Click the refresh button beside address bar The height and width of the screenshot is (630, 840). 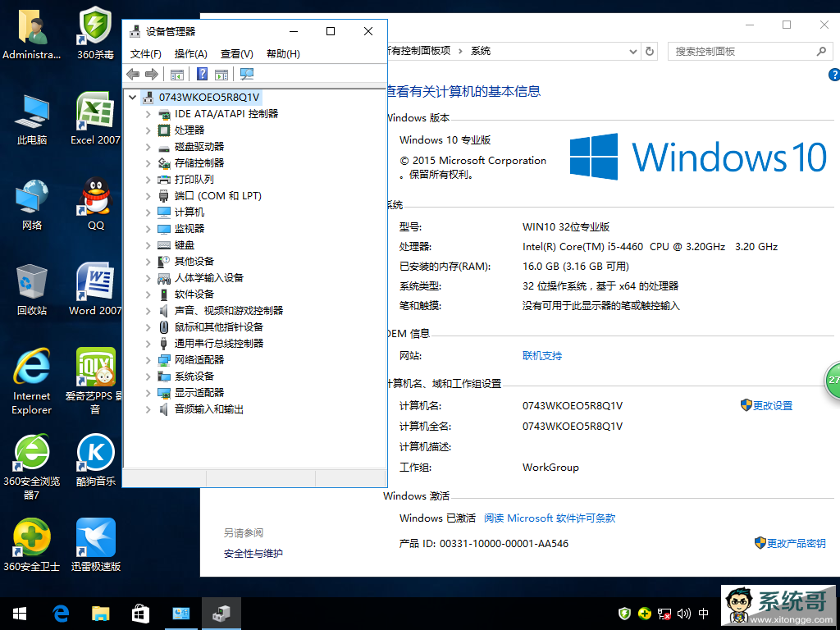[x=650, y=52]
